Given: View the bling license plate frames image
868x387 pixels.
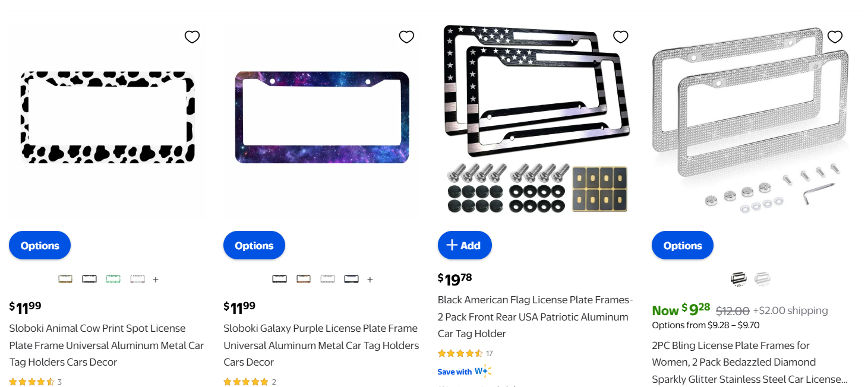Looking at the screenshot, I should 750,118.
